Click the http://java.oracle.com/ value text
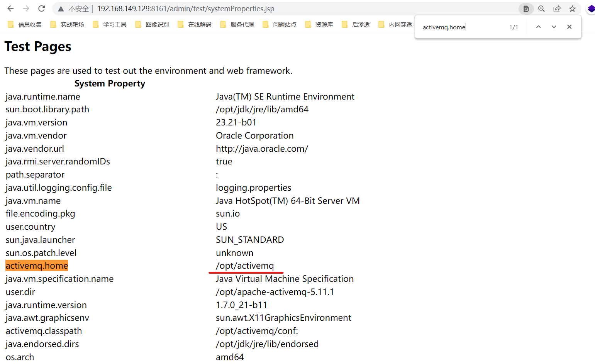This screenshot has width=595, height=364. (x=262, y=149)
